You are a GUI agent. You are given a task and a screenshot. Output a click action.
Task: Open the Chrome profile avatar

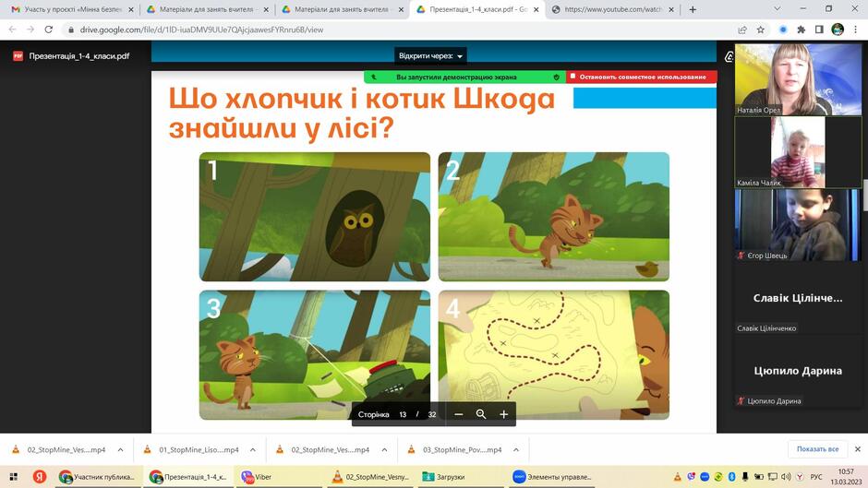point(838,30)
